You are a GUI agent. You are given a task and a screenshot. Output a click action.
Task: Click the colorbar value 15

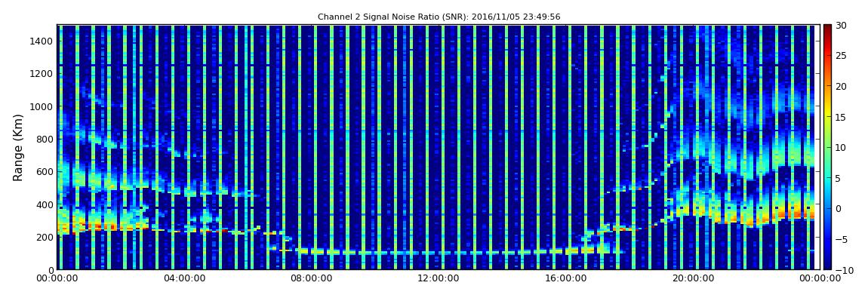(x=841, y=117)
